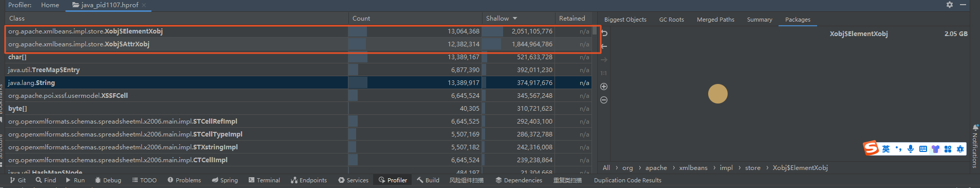This screenshot has width=980, height=188.
Task: Toggle the Profiler tool window button
Action: pyautogui.click(x=393, y=180)
